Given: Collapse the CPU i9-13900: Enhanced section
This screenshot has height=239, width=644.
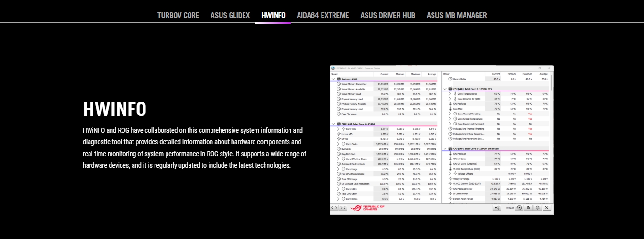Looking at the screenshot, I should click(445, 149).
